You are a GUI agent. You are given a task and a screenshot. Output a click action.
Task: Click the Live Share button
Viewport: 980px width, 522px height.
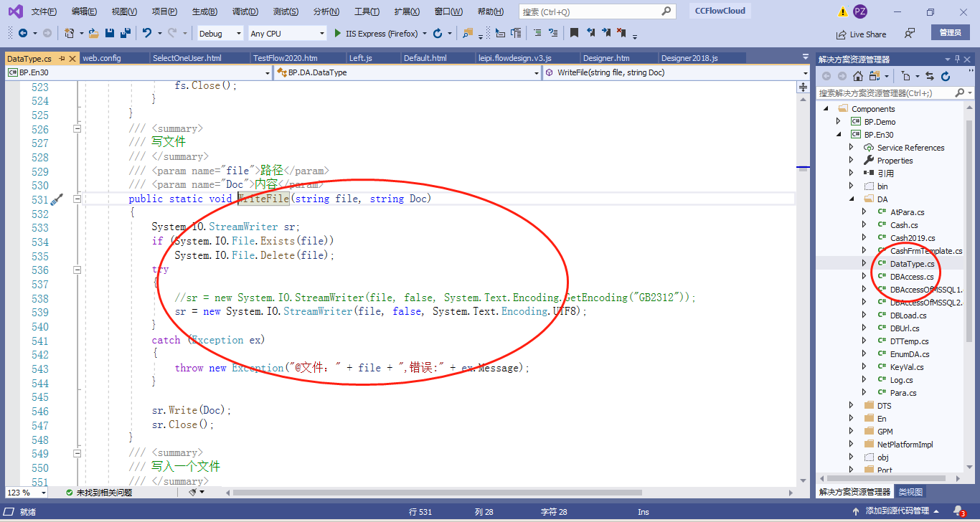(861, 34)
